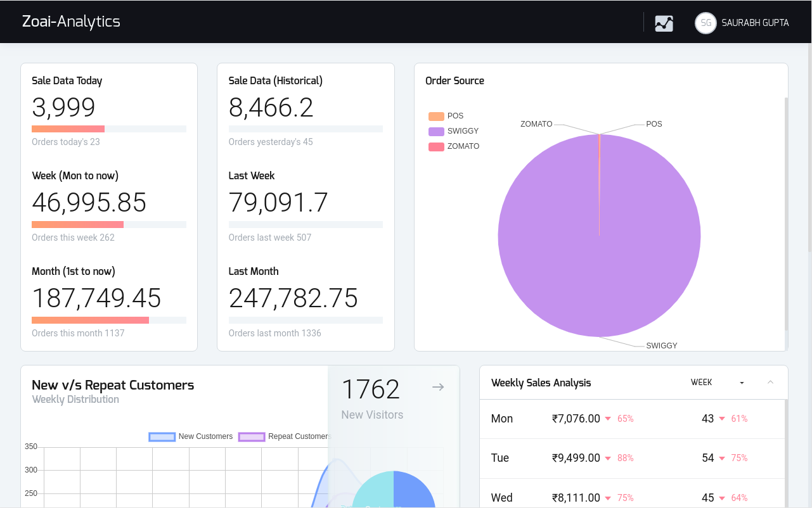The image size is (812, 508).
Task: Click the "Order Source" panel heading
Action: point(454,80)
